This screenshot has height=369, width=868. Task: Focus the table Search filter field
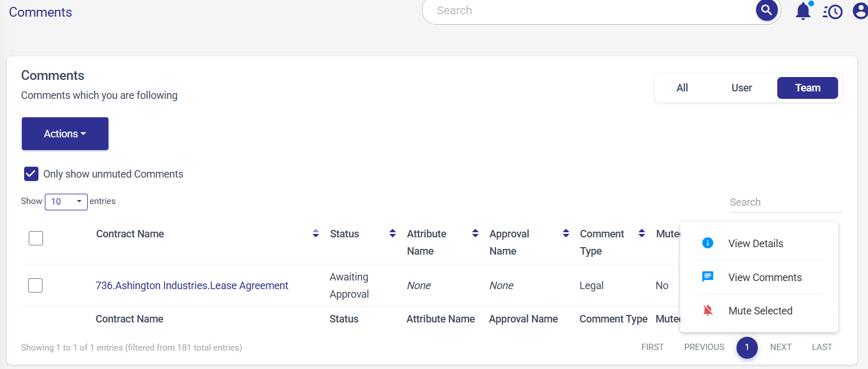(x=785, y=202)
